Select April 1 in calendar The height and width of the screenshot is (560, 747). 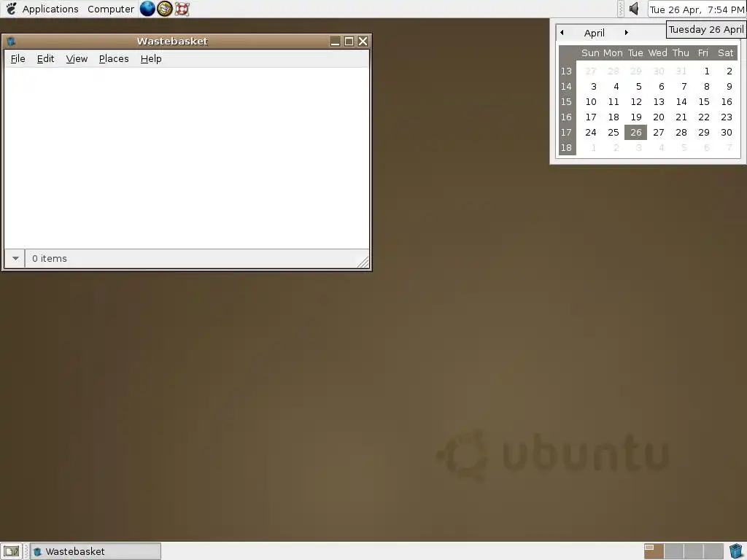707,71
